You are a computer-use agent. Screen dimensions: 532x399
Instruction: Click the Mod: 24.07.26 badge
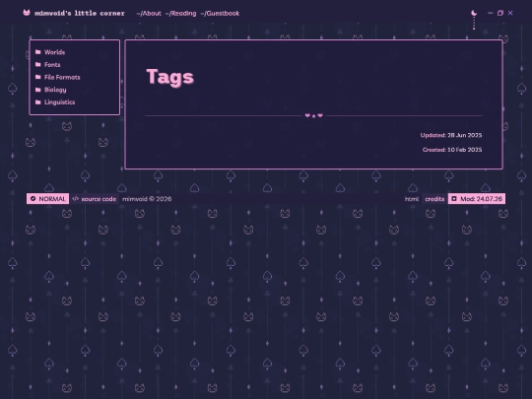(x=477, y=199)
